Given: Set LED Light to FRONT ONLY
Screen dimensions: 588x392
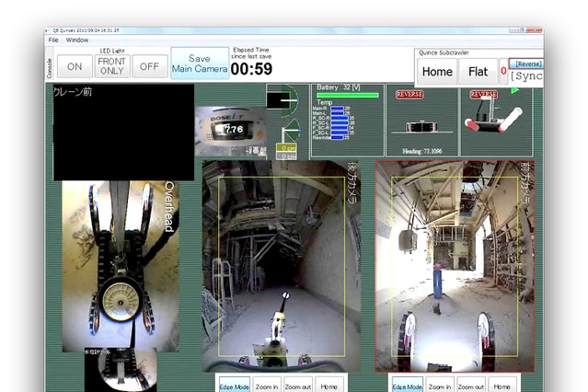Looking at the screenshot, I should (x=112, y=66).
